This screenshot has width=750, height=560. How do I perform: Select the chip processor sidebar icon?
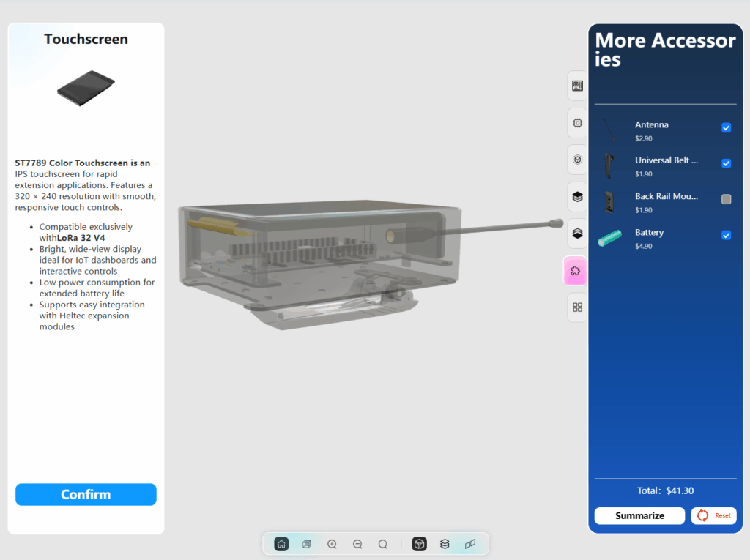tap(577, 123)
